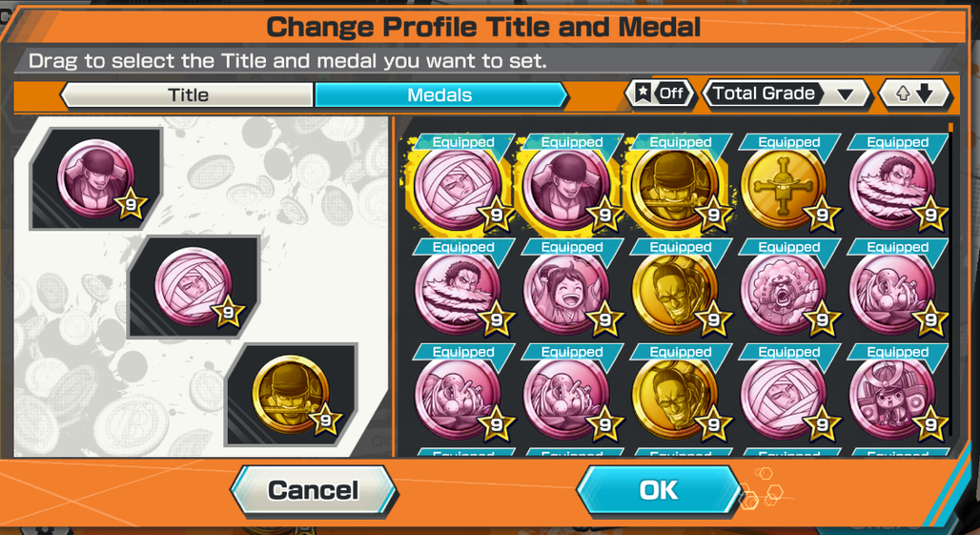Click the dropdown arrow beside Total Grade
The image size is (980, 535).
845,95
